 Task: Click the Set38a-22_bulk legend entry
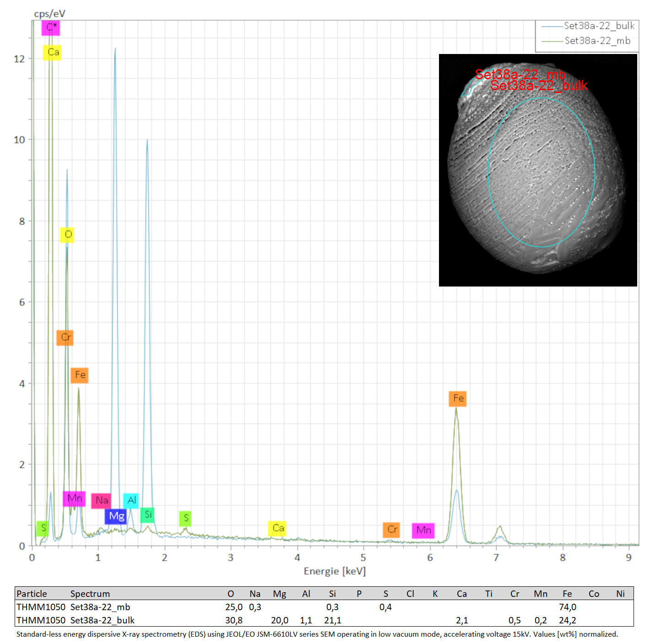point(588,26)
